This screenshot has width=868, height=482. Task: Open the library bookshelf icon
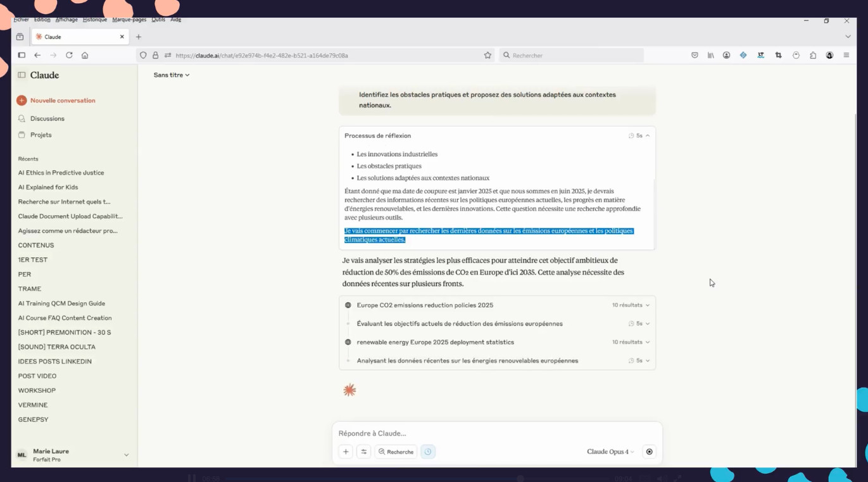710,56
